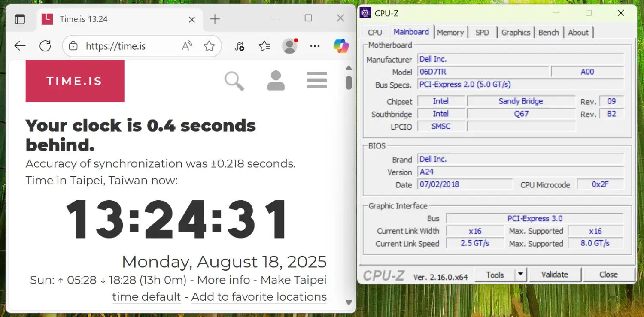Click manufacturer value Dell Inc.

coord(521,59)
